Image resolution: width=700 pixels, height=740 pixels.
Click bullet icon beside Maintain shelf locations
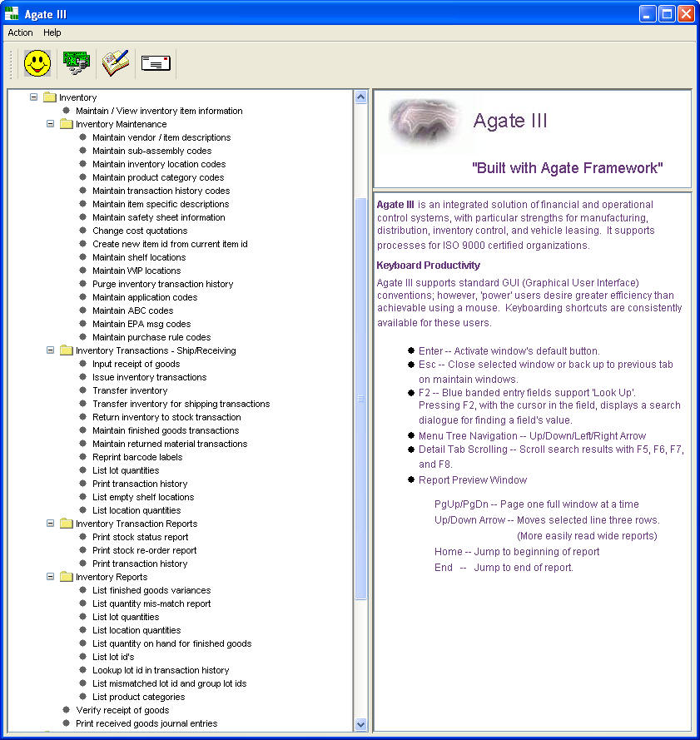[x=82, y=257]
